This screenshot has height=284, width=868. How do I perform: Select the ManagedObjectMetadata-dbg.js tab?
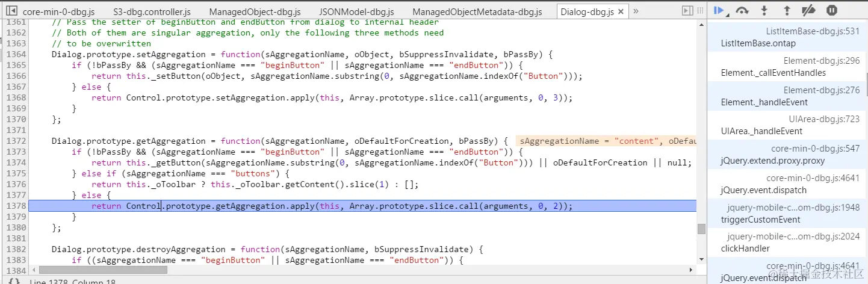477,11
